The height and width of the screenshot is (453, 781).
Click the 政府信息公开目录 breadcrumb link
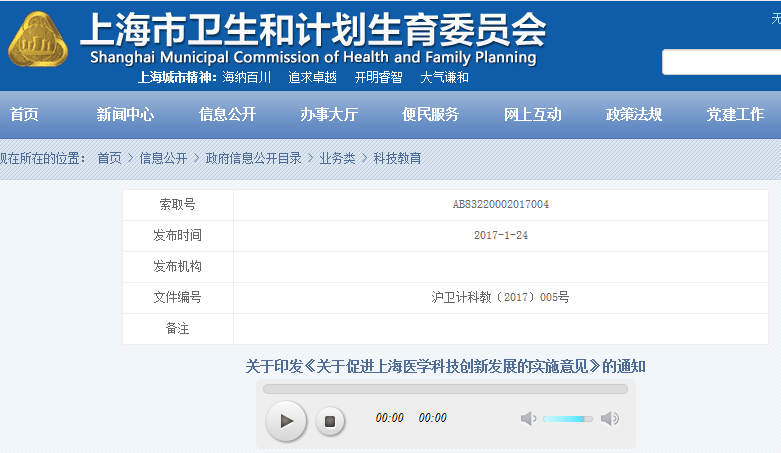click(253, 158)
